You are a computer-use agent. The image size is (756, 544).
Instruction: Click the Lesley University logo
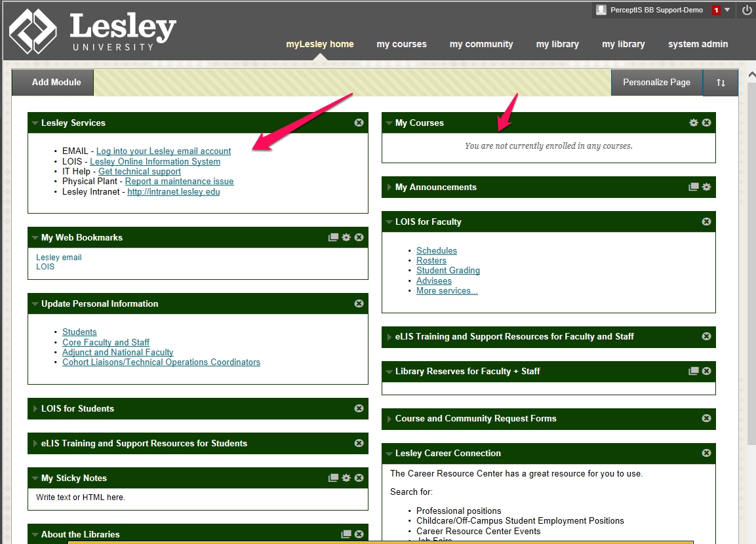(x=92, y=30)
